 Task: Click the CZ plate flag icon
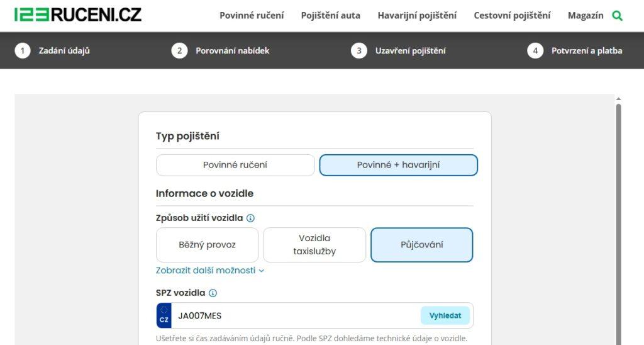pyautogui.click(x=164, y=315)
